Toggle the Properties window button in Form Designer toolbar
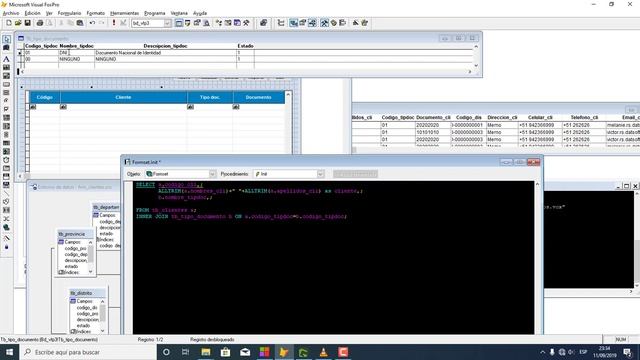 tap(302, 23)
